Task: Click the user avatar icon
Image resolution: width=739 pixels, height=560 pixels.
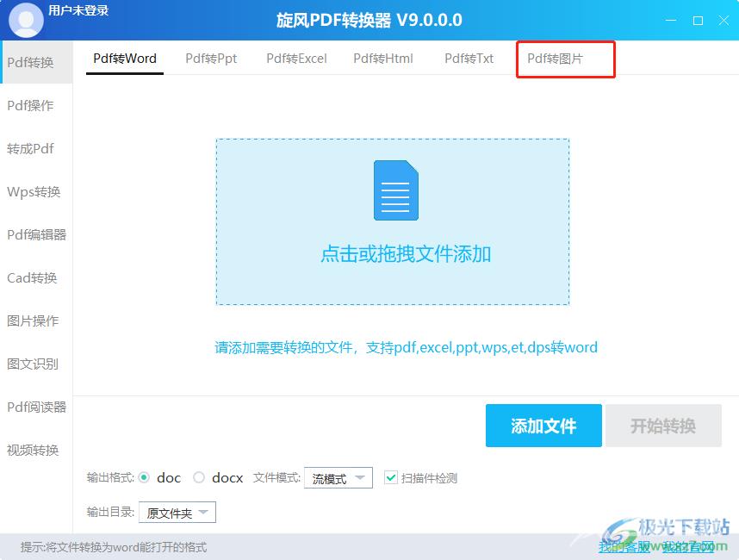Action: [26, 20]
